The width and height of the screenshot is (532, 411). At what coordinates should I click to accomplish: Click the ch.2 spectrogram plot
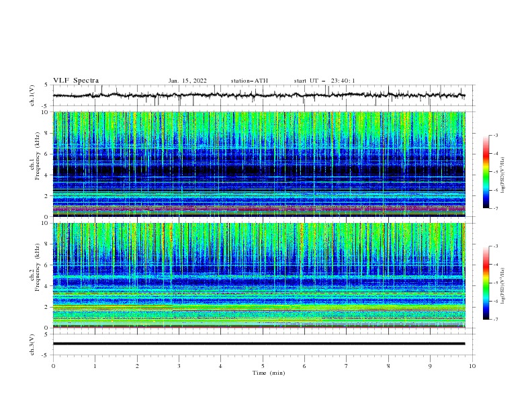[259, 275]
